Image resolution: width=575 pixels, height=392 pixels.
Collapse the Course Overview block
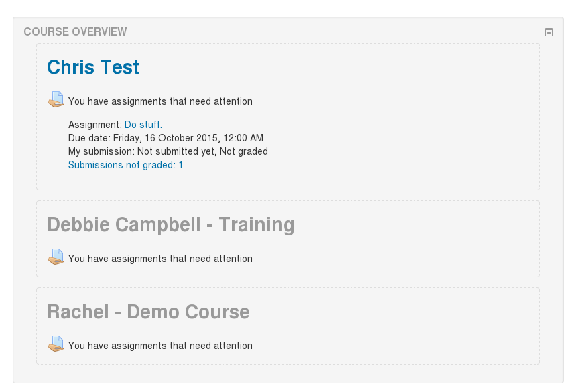(x=549, y=32)
